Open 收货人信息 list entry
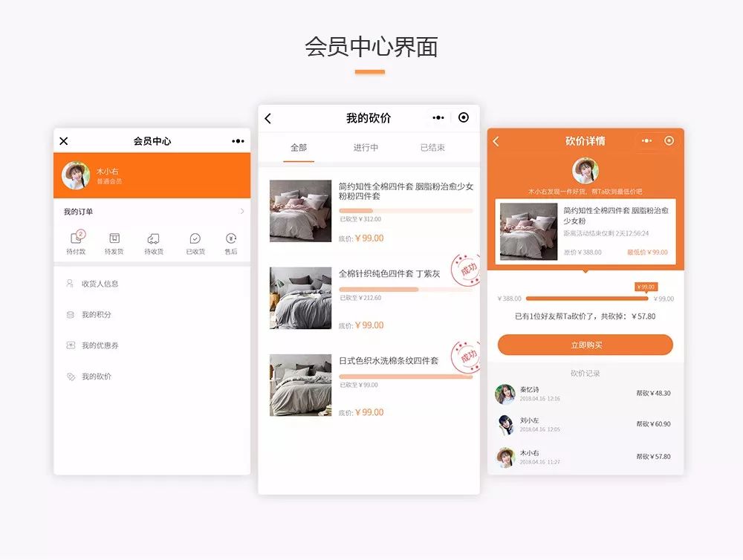The height and width of the screenshot is (560, 743). (x=100, y=284)
